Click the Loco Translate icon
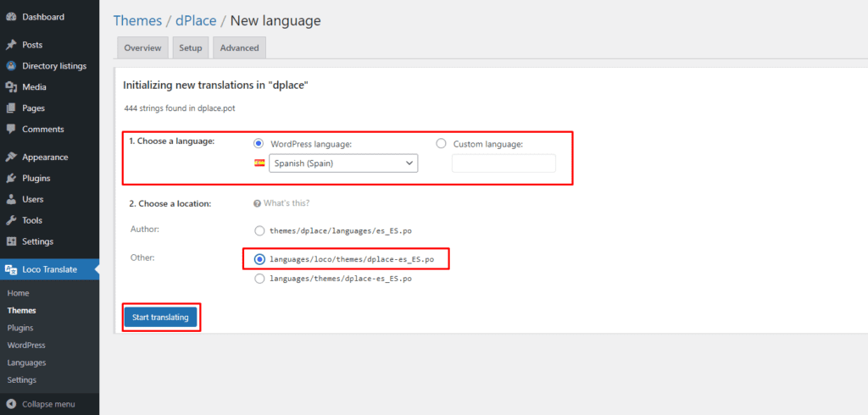868x415 pixels. (x=10, y=270)
